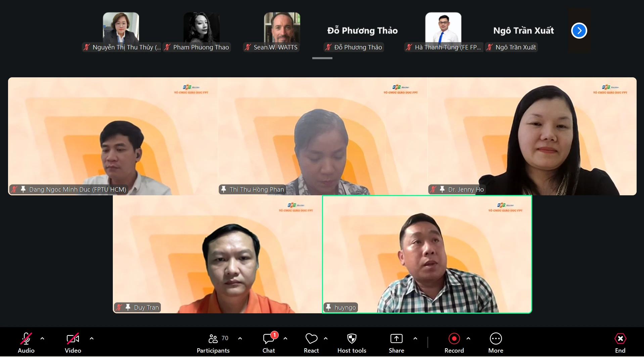Image resolution: width=644 pixels, height=357 pixels.
Task: Click muted mic icon beside Hà Thanh Tùng
Action: (409, 47)
